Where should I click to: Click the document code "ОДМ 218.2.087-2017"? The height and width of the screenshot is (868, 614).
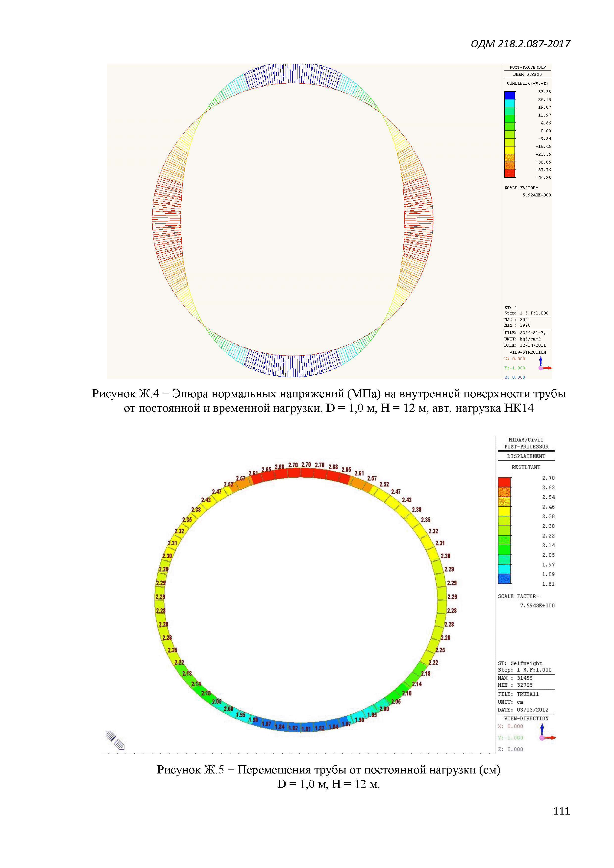(x=520, y=44)
